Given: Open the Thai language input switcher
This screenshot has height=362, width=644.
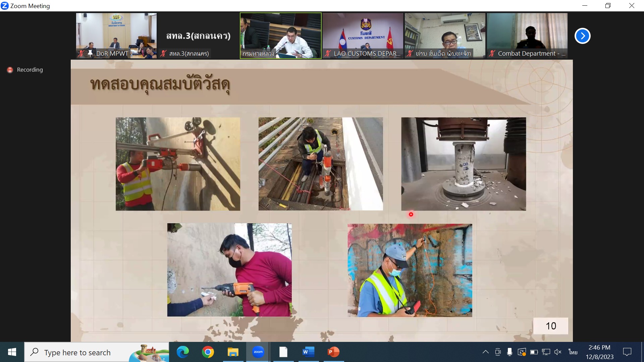Looking at the screenshot, I should tap(573, 352).
